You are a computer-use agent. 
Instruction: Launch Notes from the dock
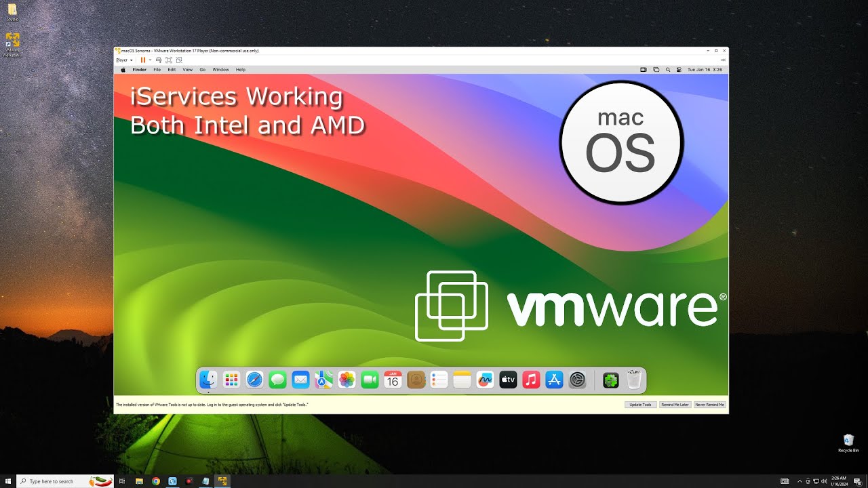(x=462, y=380)
